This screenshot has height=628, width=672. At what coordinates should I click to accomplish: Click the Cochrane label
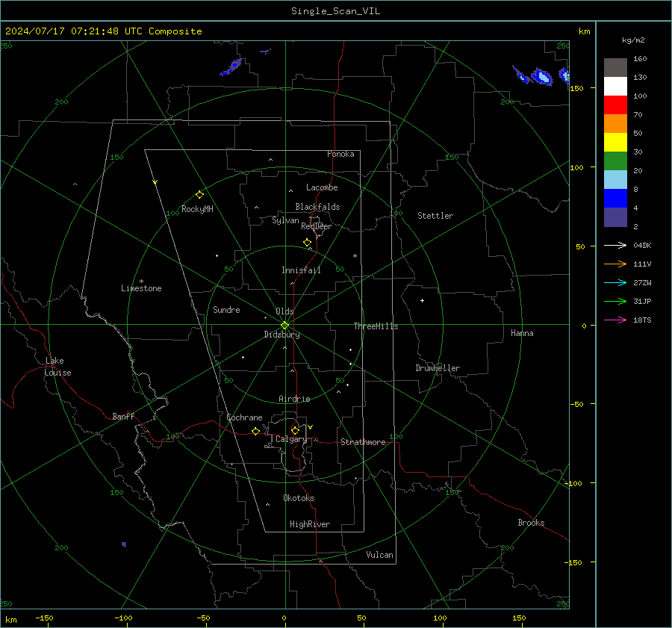tap(244, 417)
